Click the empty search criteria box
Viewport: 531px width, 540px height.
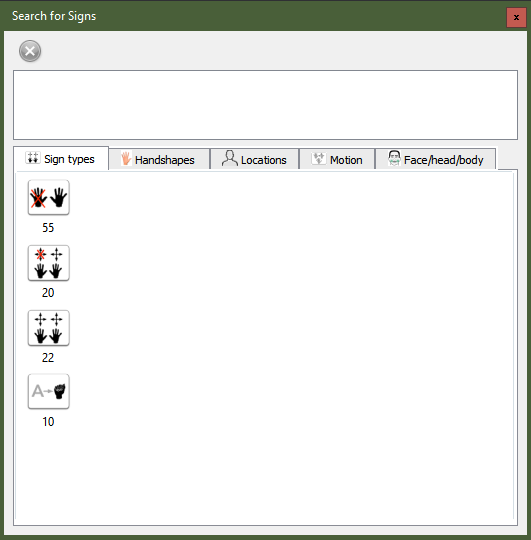[x=266, y=105]
